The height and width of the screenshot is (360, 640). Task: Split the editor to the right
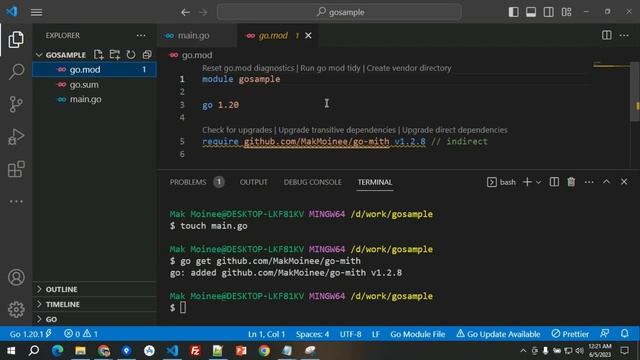click(x=607, y=36)
